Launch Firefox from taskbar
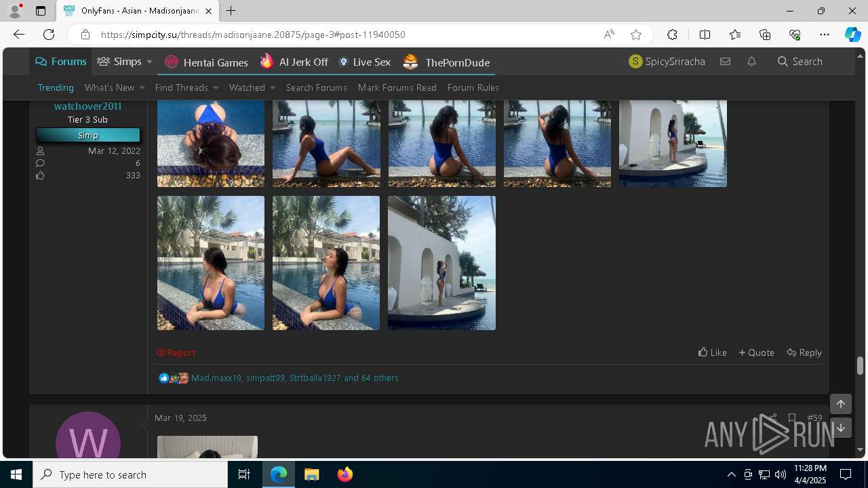Screen dimensions: 868x488 pos(345,474)
